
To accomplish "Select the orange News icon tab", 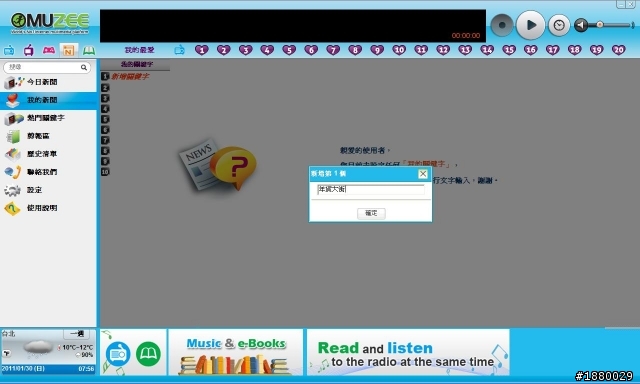I will pyautogui.click(x=68, y=51).
